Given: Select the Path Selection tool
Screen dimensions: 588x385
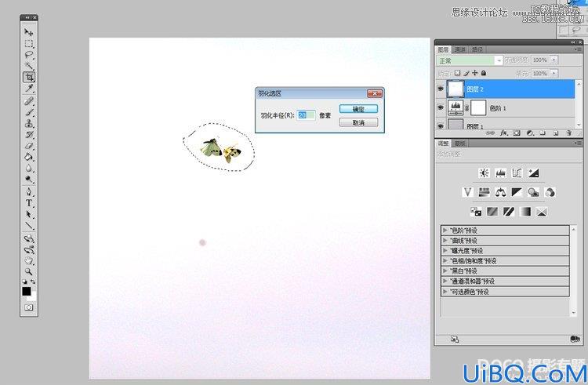Looking at the screenshot, I should point(29,214).
